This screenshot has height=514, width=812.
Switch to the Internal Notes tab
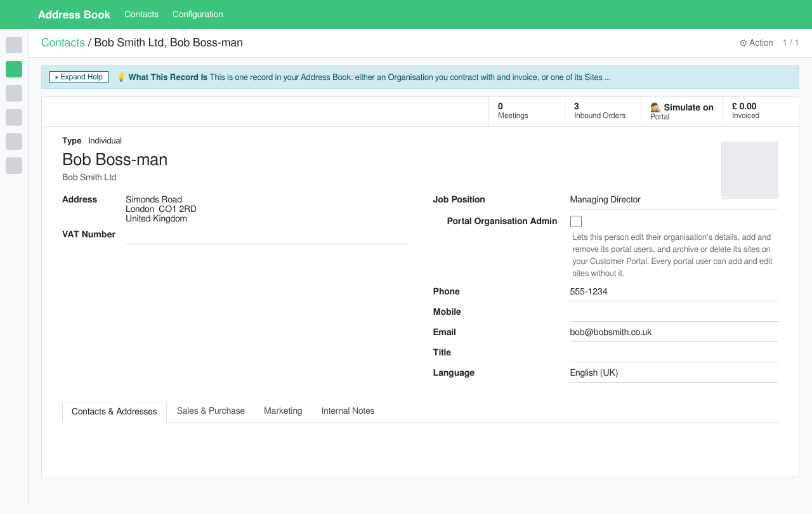pos(348,411)
